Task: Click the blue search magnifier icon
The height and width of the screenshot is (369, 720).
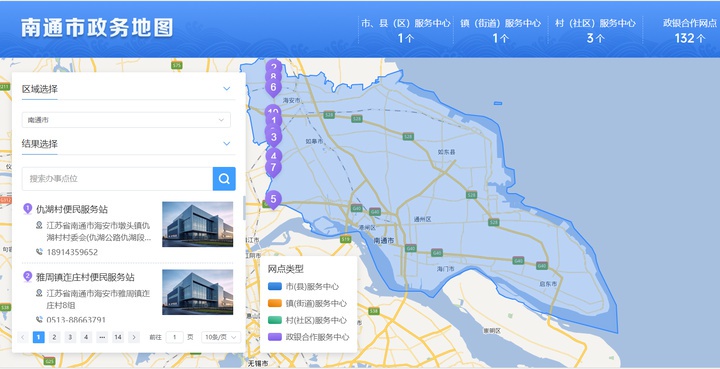Action: (x=224, y=179)
